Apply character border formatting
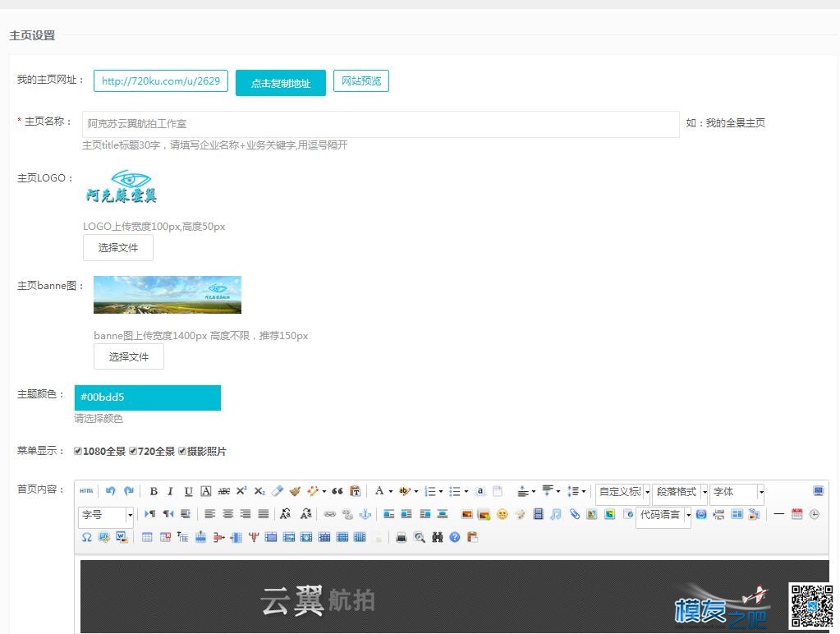 [206, 491]
